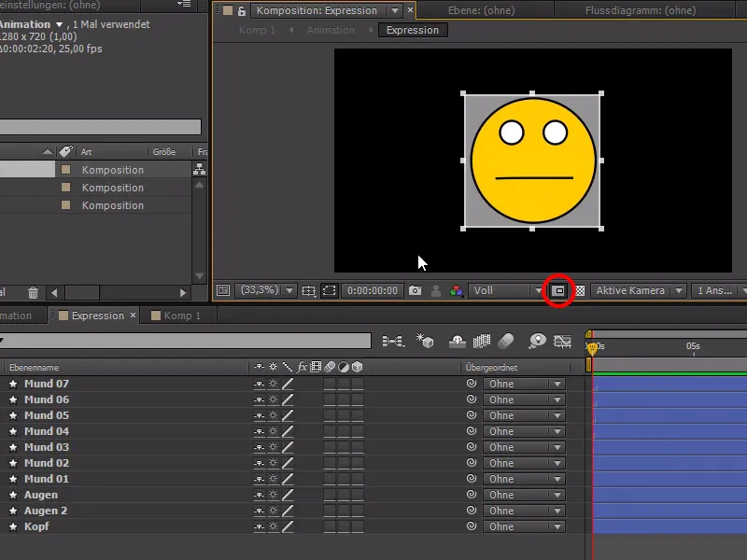Click the Expression breadcrumb button
The image size is (747, 560).
[x=413, y=30]
